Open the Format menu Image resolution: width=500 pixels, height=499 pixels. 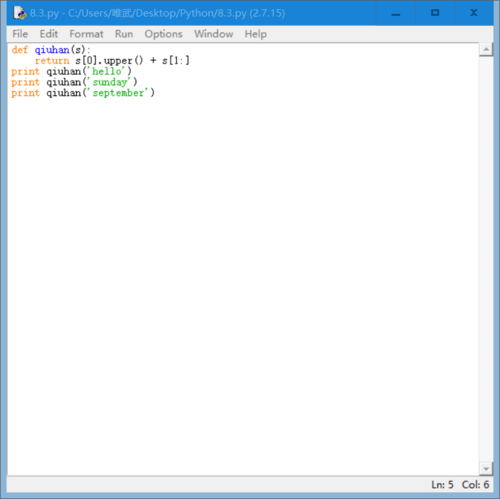coord(86,34)
